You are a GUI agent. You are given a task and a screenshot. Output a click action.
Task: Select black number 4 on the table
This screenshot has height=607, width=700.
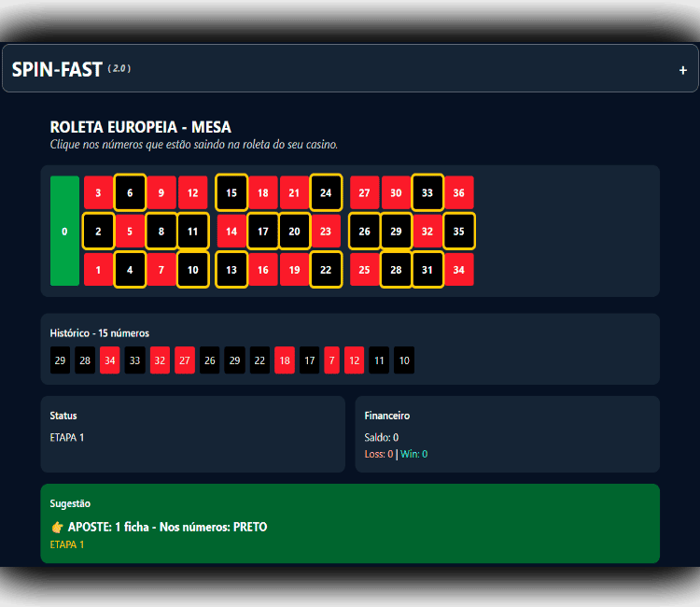[x=130, y=269]
